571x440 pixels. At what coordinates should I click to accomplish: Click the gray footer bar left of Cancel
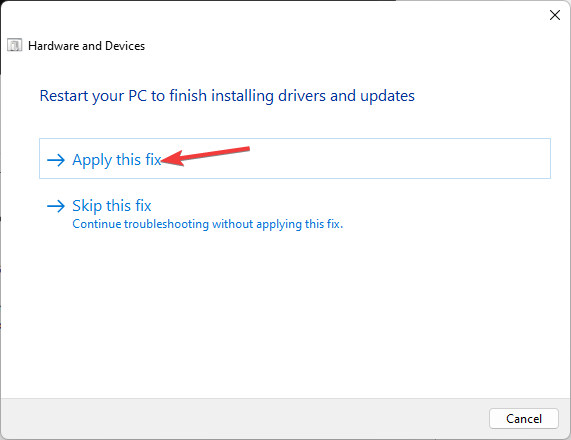[244, 418]
